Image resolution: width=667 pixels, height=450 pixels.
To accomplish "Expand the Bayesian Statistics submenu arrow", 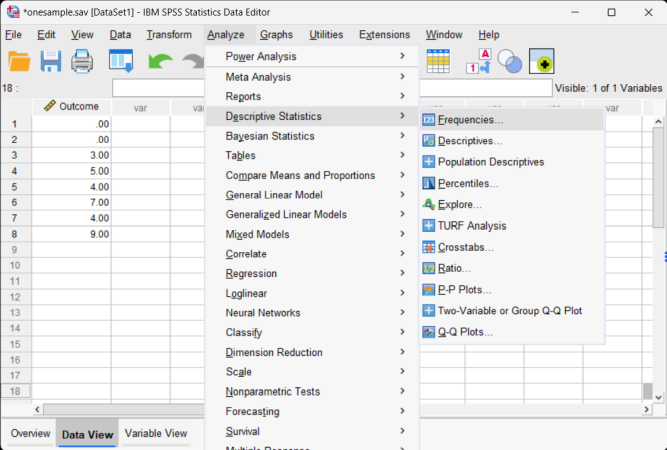I will click(x=402, y=136).
